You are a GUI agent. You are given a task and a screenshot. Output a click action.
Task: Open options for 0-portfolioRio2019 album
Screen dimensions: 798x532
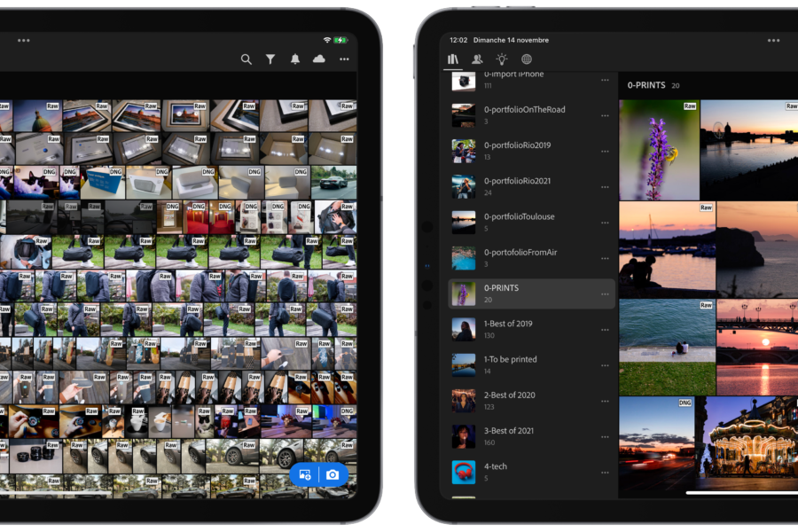[605, 152]
